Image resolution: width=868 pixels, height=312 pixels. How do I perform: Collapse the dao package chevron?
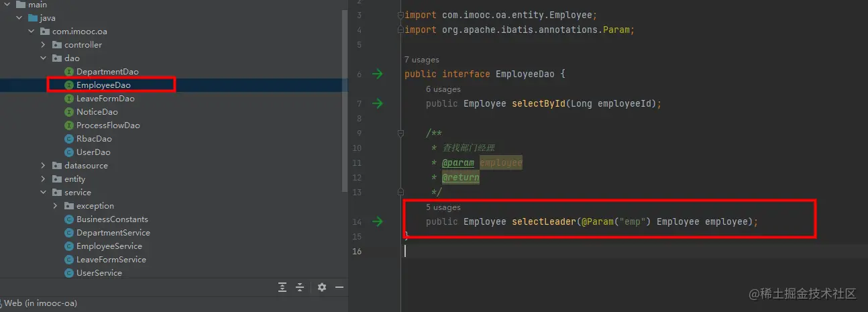click(44, 58)
